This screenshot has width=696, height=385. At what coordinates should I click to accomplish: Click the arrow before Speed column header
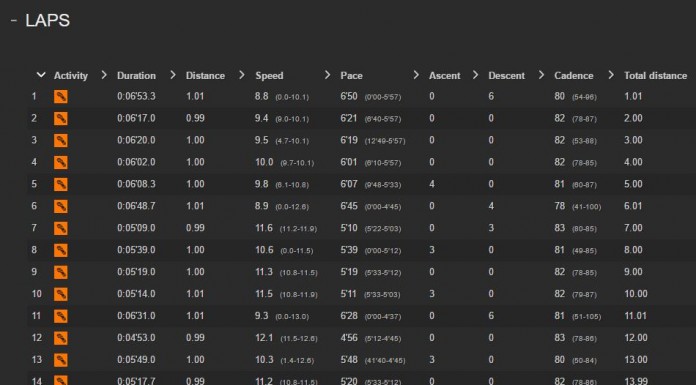click(241, 75)
